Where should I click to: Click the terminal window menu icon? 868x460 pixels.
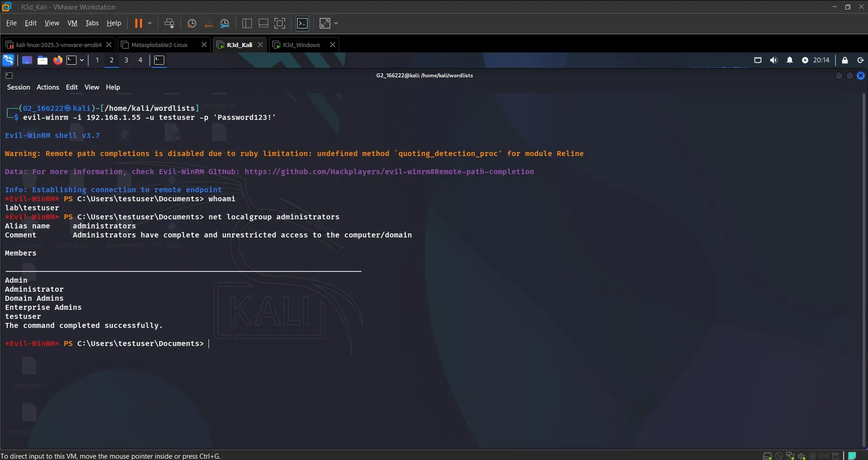point(9,76)
